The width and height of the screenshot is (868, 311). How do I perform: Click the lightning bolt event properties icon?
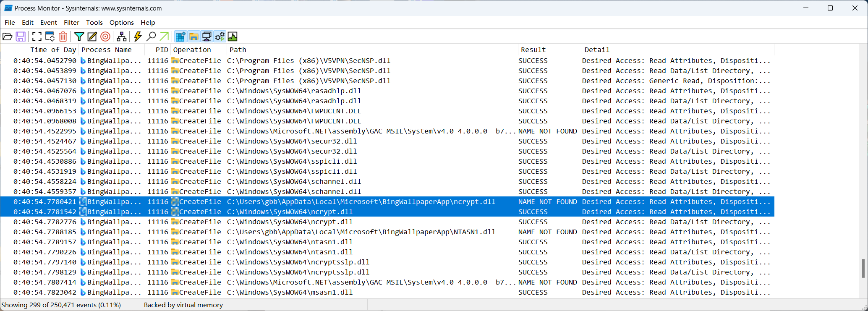[138, 37]
